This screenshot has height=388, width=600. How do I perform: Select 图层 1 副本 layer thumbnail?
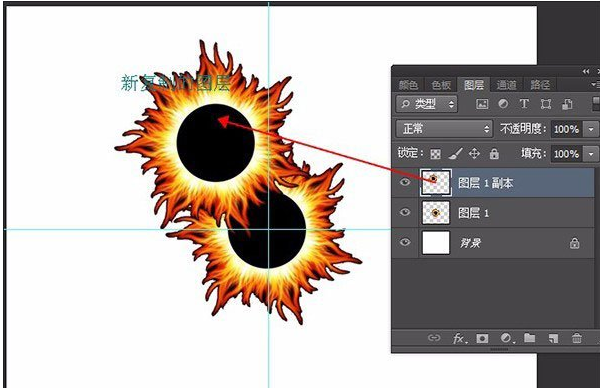(436, 183)
